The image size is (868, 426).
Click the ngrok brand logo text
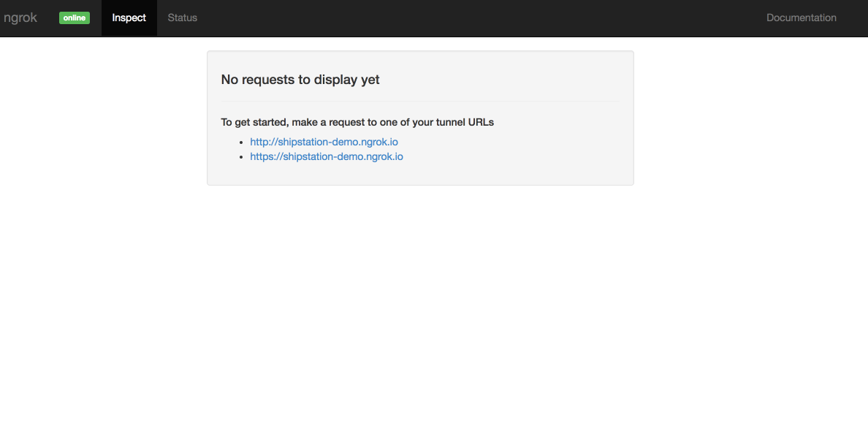click(20, 18)
